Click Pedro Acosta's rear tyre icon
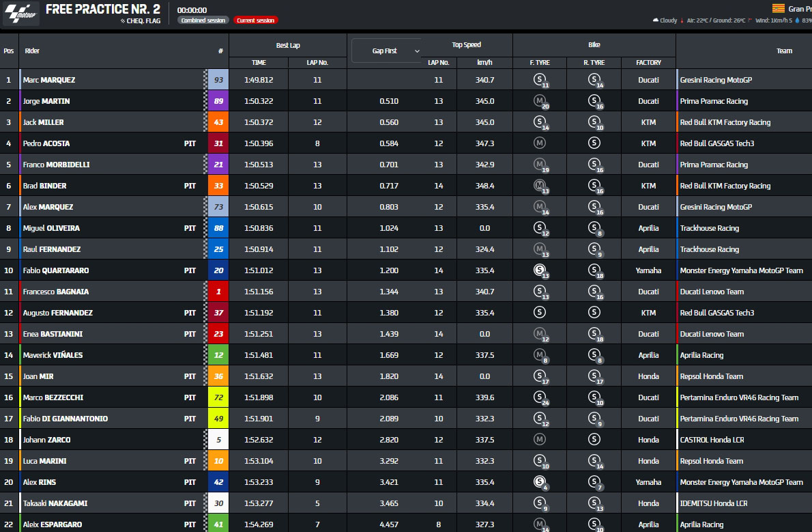This screenshot has width=812, height=532. pos(594,143)
